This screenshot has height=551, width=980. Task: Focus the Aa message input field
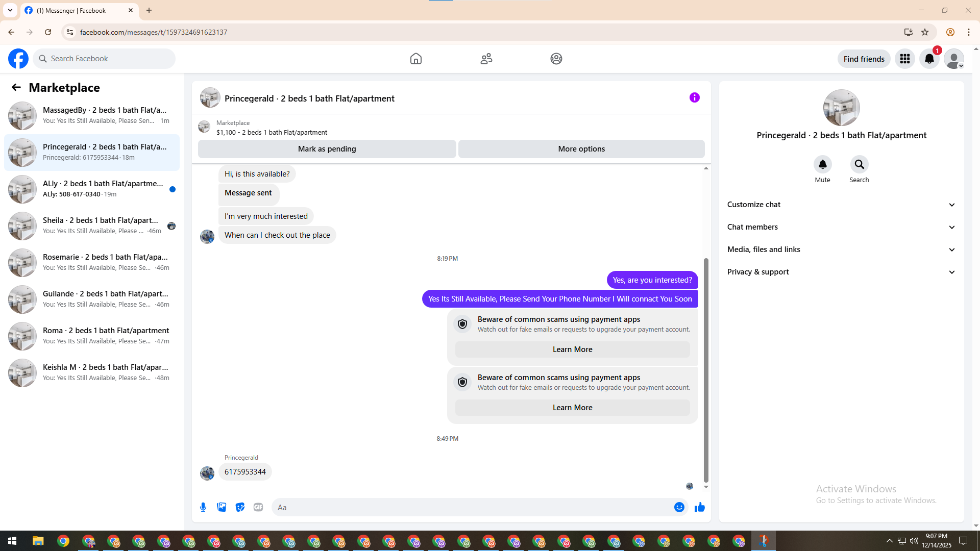472,507
